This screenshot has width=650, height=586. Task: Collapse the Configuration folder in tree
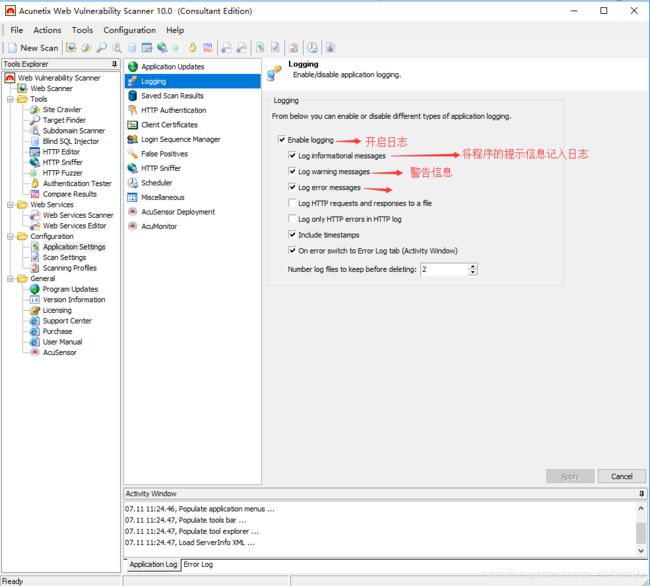tap(10, 236)
